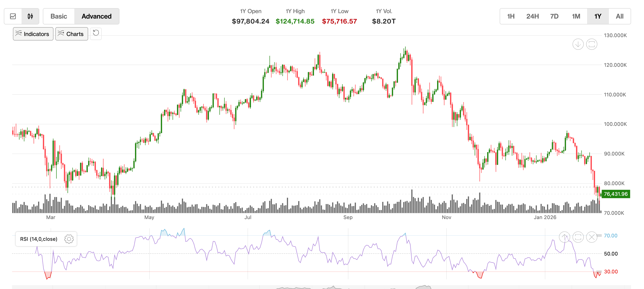Viewport: 644px width, 289px height.
Task: Maximize the RSI panel with the expand icon
Action: pyautogui.click(x=578, y=237)
